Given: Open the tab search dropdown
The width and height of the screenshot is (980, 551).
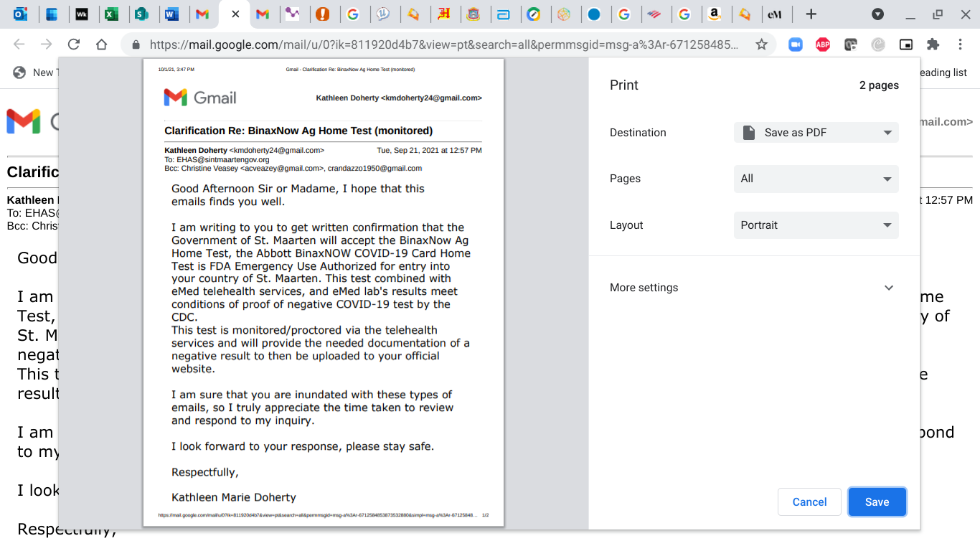Looking at the screenshot, I should pos(877,14).
